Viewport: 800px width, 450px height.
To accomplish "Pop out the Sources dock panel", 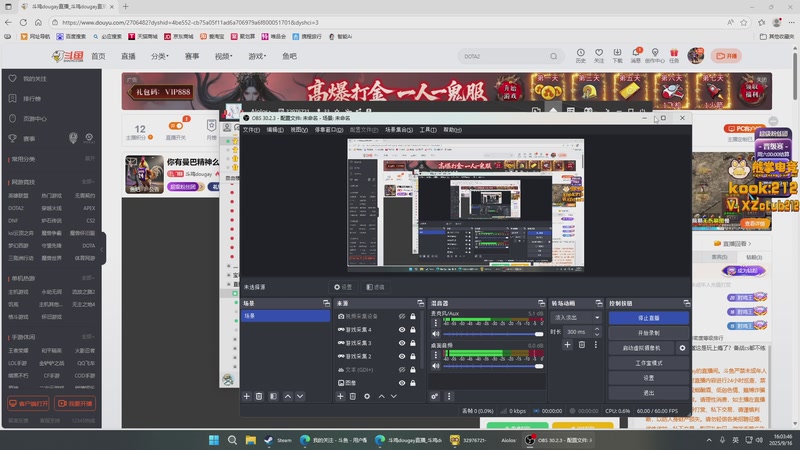I will pos(420,303).
